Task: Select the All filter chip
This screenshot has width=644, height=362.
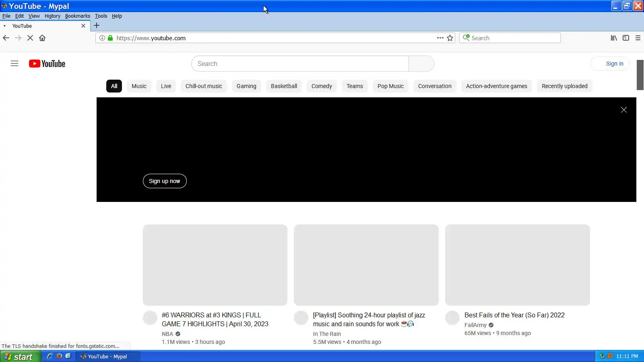Action: point(114,86)
